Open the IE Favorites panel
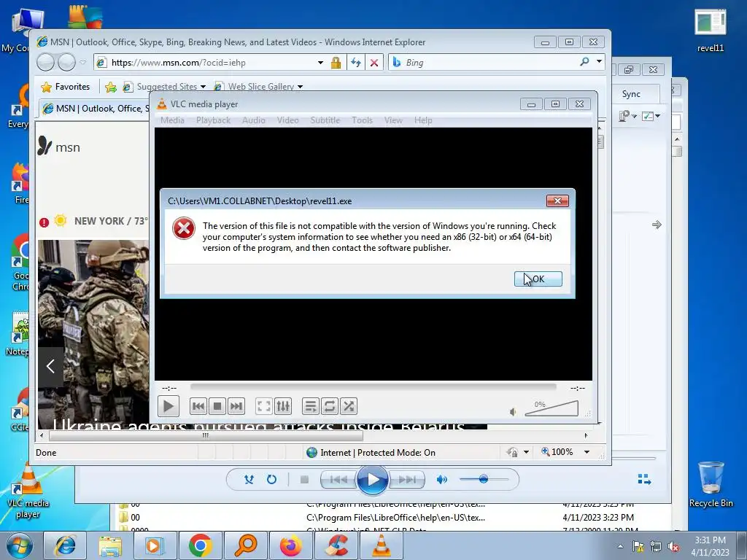Screen dimensions: 747x560 65,87
